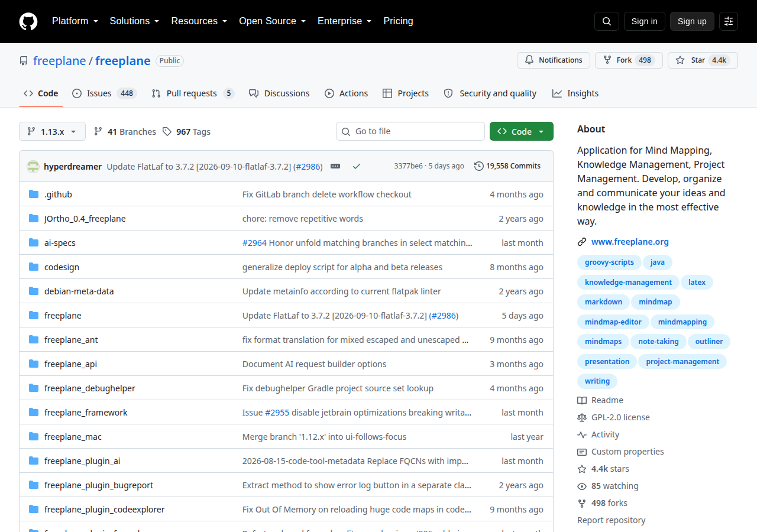Viewport: 757px width, 532px height.
Task: View the green check status icon
Action: [x=357, y=167]
